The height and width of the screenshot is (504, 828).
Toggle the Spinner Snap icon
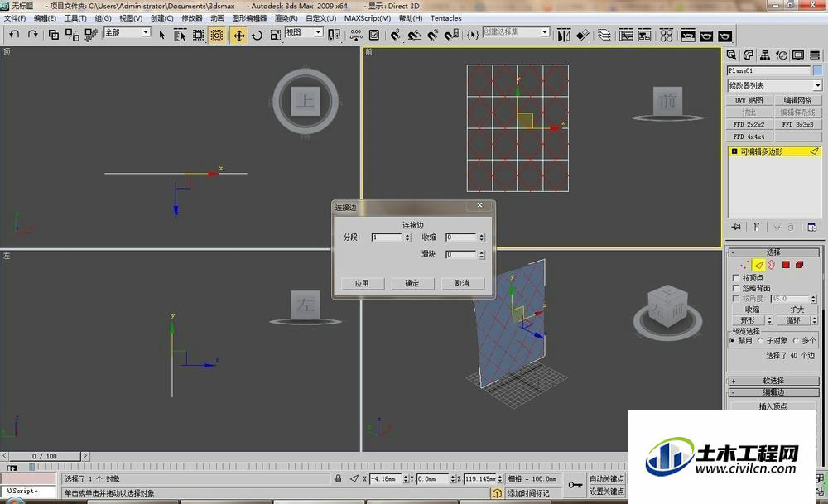coord(451,36)
